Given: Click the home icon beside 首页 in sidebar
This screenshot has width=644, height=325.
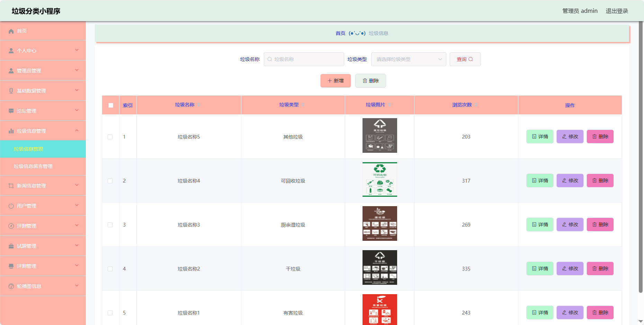Looking at the screenshot, I should 11,31.
